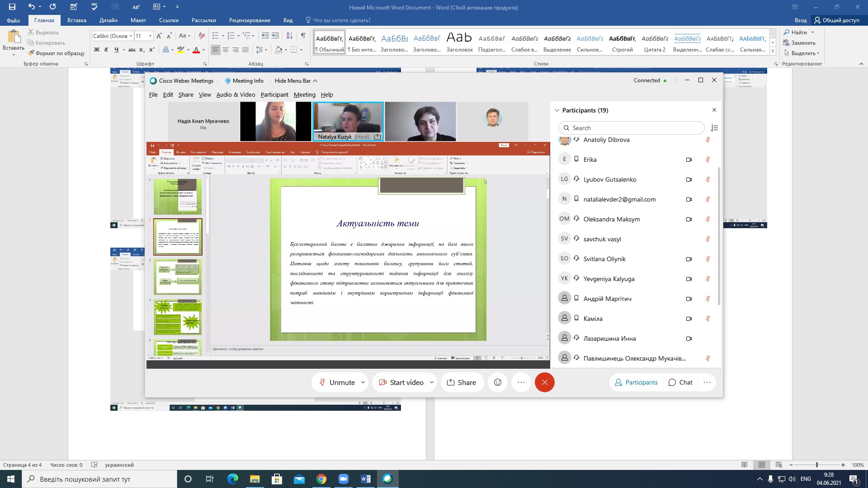Toggle subscript formatting x₂

tap(142, 50)
